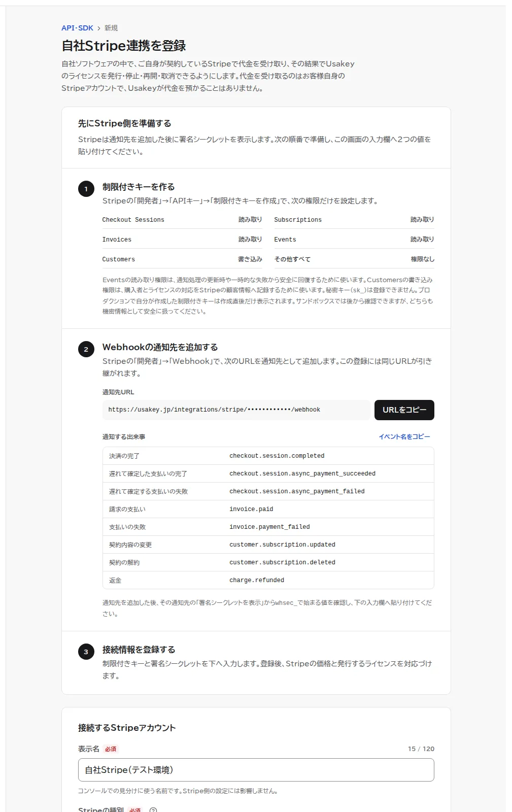Select the checkout.session.completed event name
512x812 pixels.
pyautogui.click(x=277, y=456)
